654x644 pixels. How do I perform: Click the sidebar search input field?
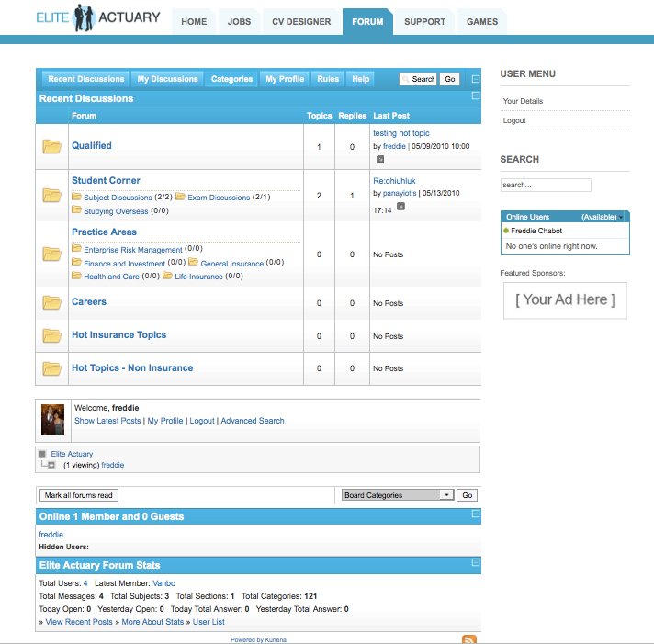point(545,185)
